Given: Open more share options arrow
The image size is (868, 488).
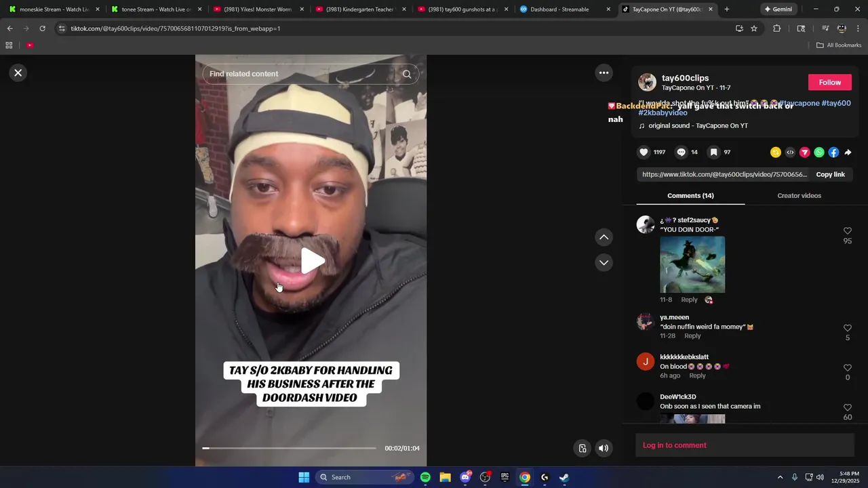Looking at the screenshot, I should pos(848,152).
